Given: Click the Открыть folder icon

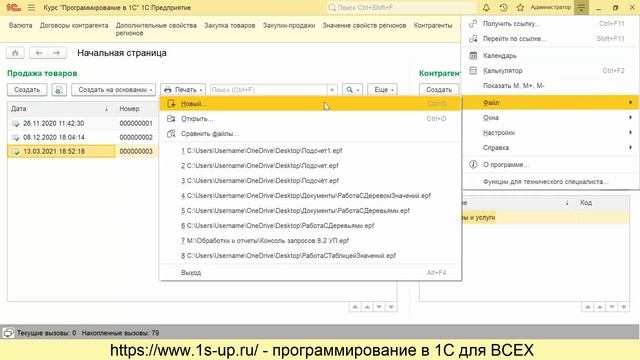Looking at the screenshot, I should (x=171, y=119).
